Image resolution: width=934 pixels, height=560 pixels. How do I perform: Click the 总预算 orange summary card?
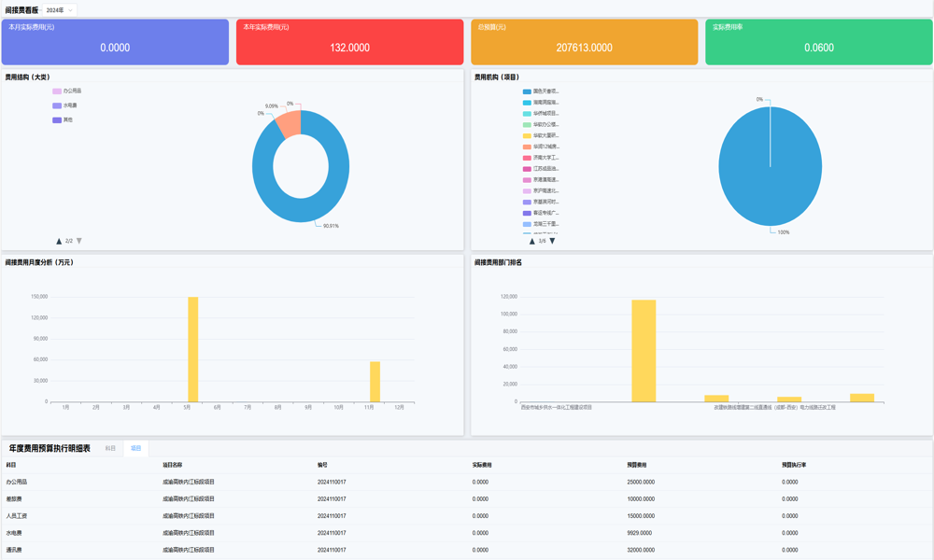coord(584,42)
